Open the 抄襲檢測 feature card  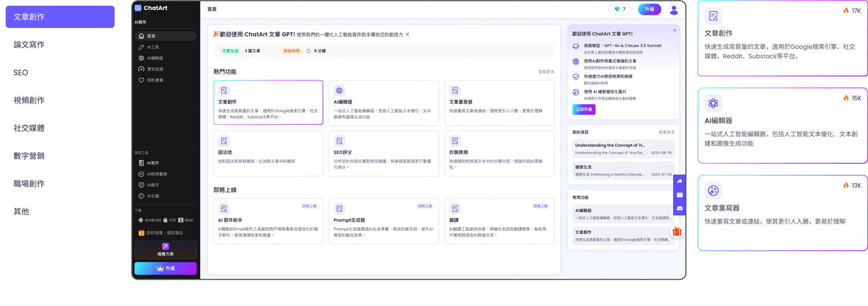pyautogui.click(x=499, y=154)
